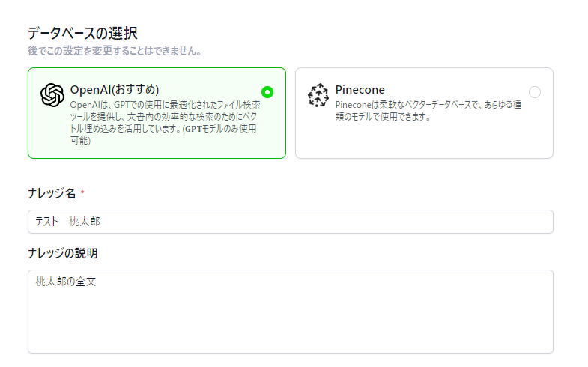Viewport: 588px width, 367px height.
Task: Click the red required asterisk by ナレッジ名
Action: tap(82, 193)
